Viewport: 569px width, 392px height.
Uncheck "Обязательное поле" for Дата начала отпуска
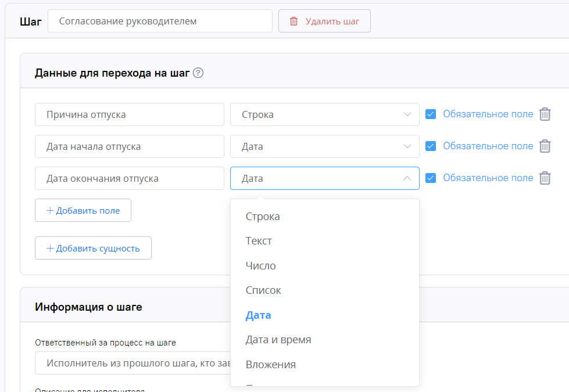pyautogui.click(x=431, y=146)
